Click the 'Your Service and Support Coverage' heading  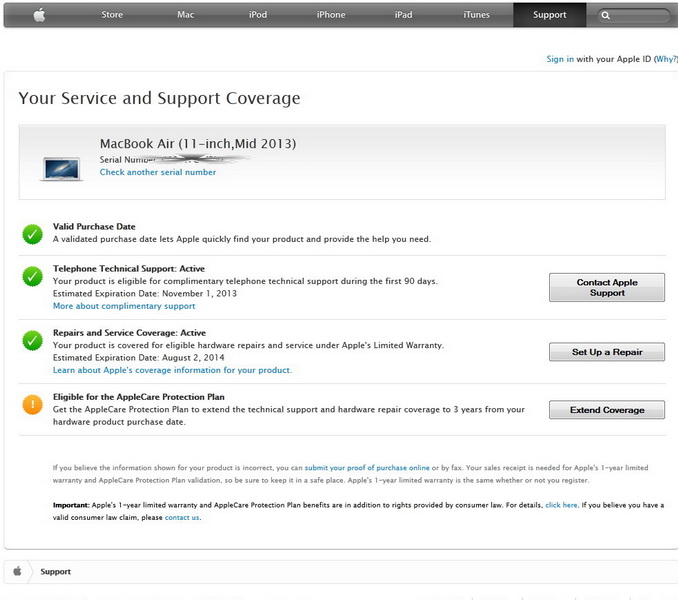[159, 98]
